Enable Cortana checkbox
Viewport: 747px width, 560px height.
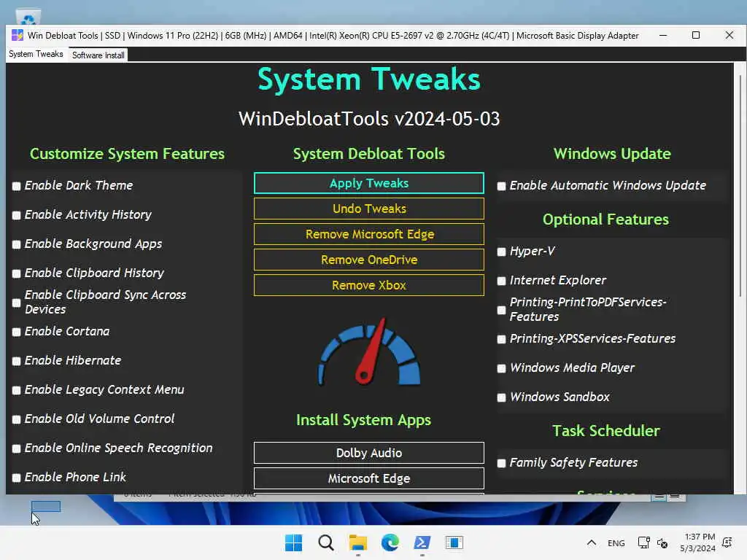(x=16, y=332)
